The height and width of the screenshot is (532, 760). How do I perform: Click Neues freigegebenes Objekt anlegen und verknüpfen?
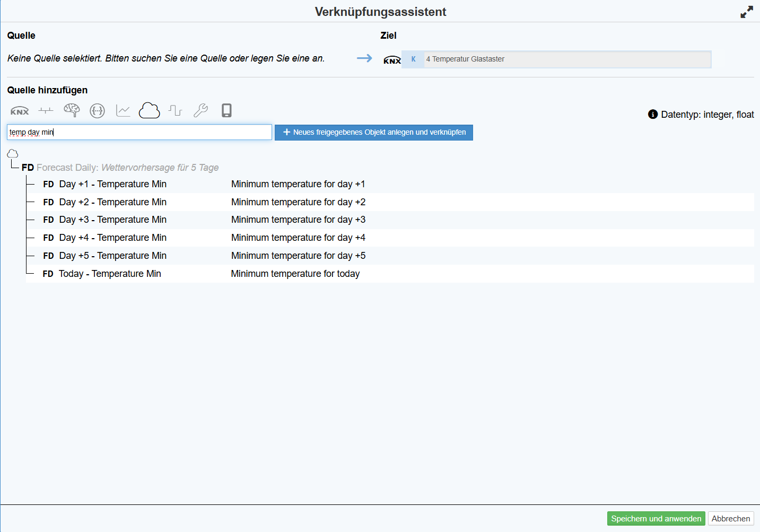coord(373,133)
